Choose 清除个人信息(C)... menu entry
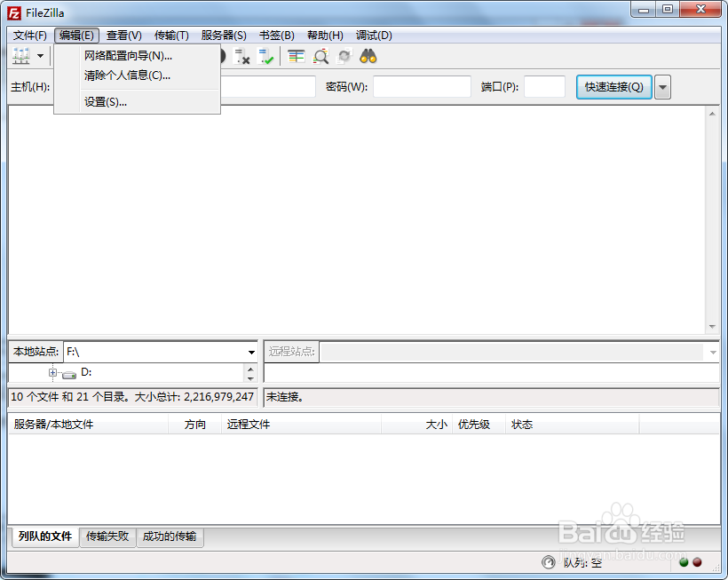Viewport: 728px width, 580px height. click(x=138, y=75)
